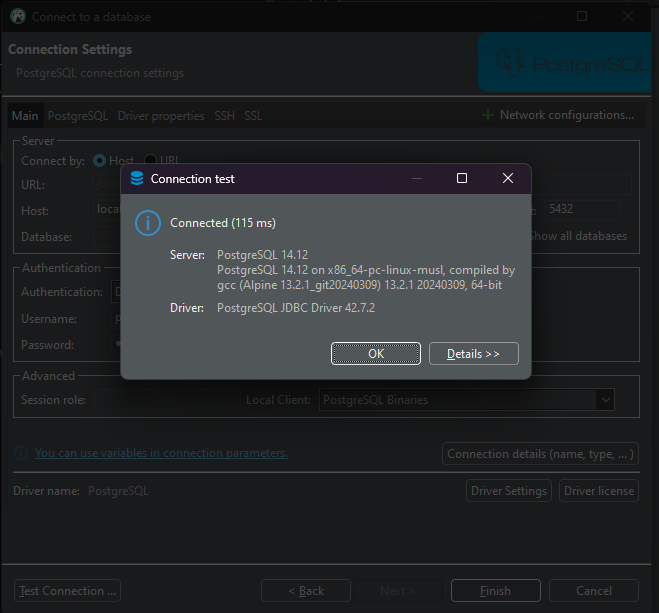Click the Show all databases label
Screen dimensions: 659x613
tap(580, 236)
